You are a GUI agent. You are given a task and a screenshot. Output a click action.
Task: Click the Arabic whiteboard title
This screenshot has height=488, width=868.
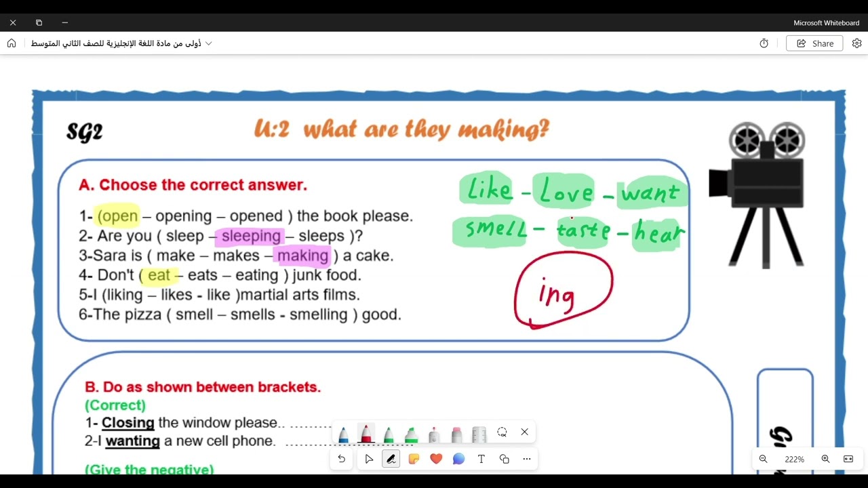point(116,43)
